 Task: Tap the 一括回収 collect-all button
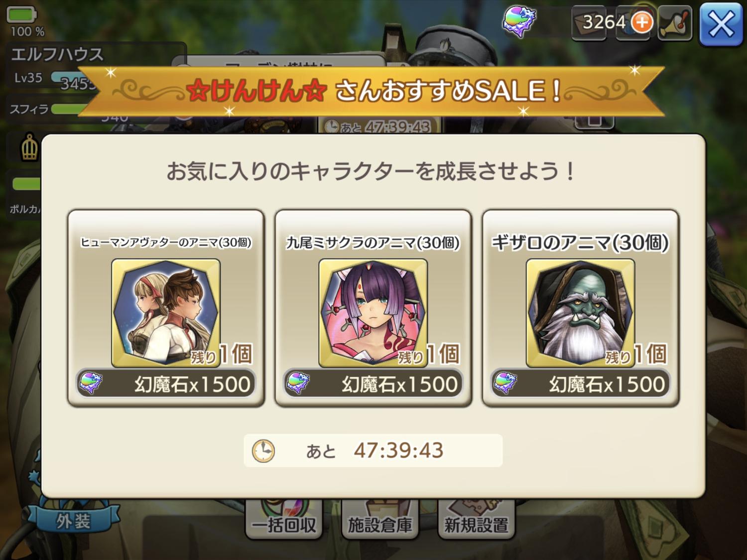(x=284, y=521)
